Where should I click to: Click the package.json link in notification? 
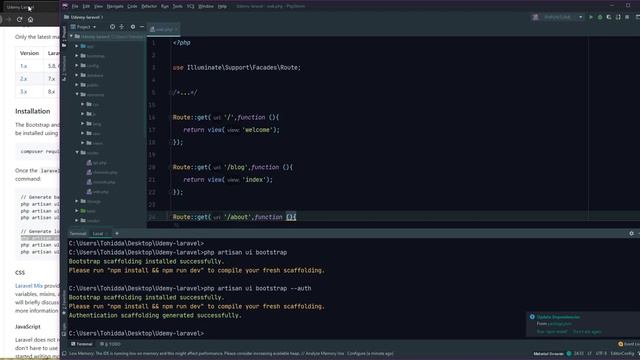(x=559, y=324)
